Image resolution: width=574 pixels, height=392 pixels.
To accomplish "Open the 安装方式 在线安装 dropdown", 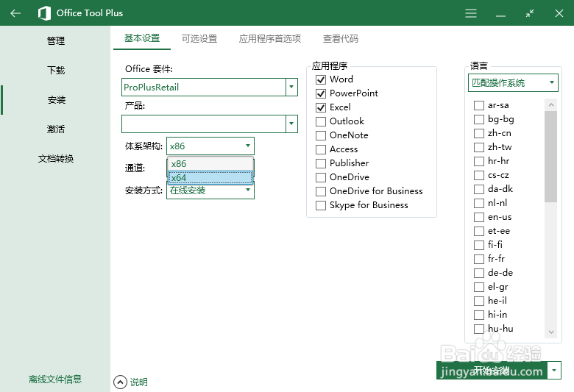I will coord(210,190).
